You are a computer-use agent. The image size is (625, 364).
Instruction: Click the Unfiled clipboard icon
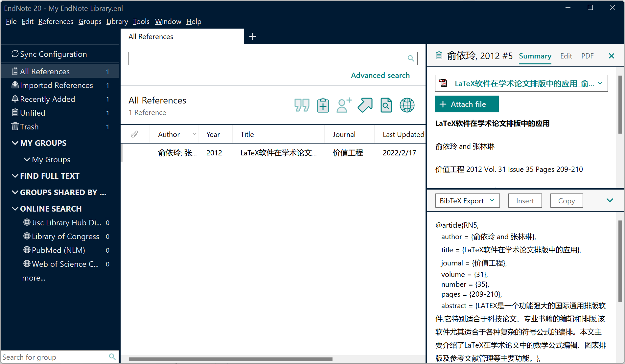15,113
